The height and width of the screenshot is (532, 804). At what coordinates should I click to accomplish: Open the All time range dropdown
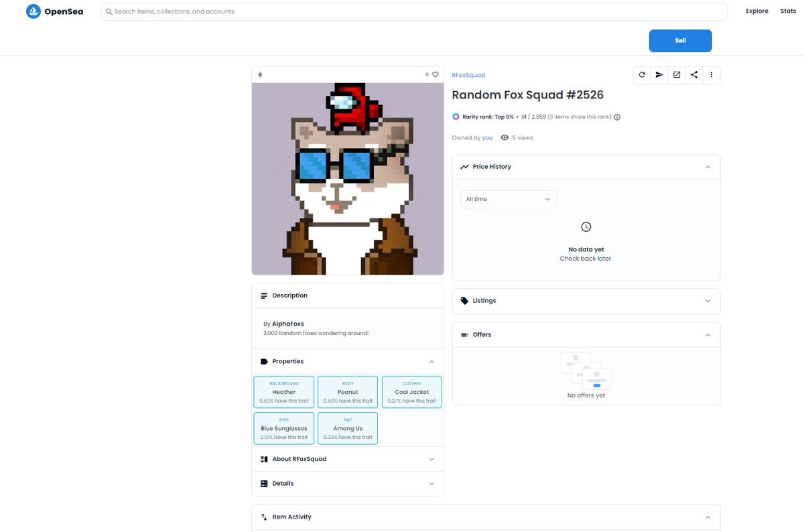(x=508, y=199)
